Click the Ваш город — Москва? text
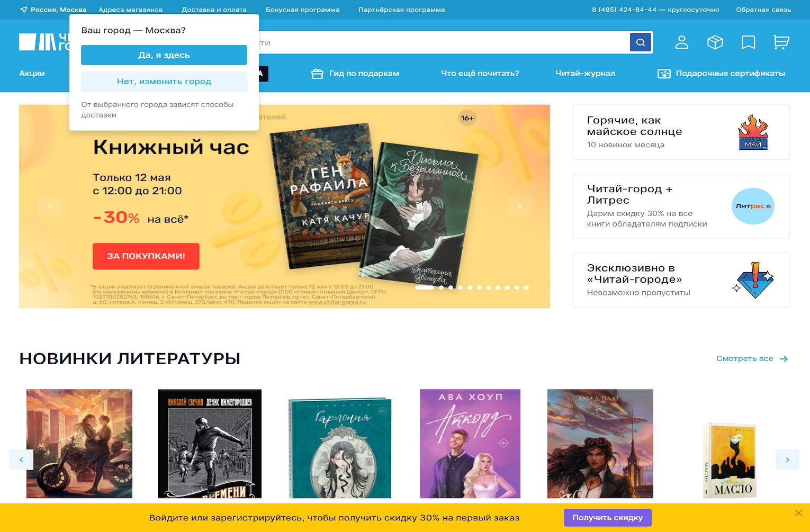 pos(133,30)
